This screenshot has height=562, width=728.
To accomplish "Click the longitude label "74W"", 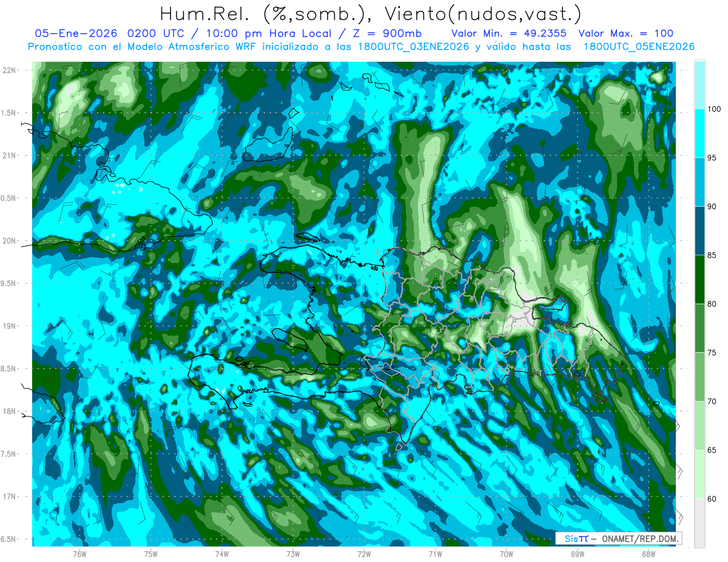I will (222, 554).
